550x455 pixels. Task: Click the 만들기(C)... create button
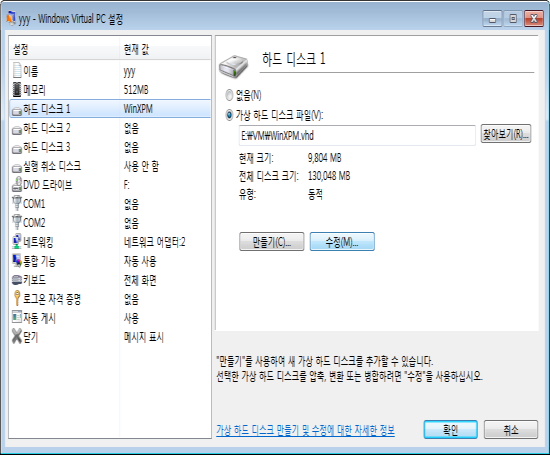point(271,241)
